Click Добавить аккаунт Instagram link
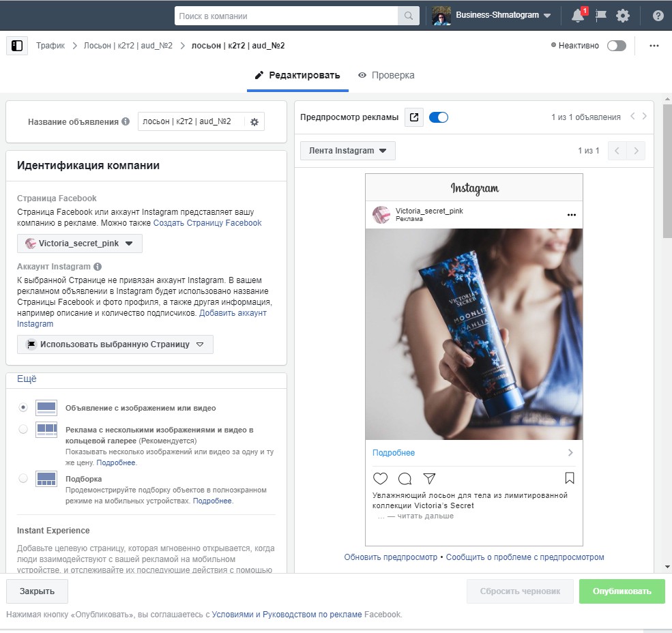Screen dimensions: 672x633 [233, 313]
